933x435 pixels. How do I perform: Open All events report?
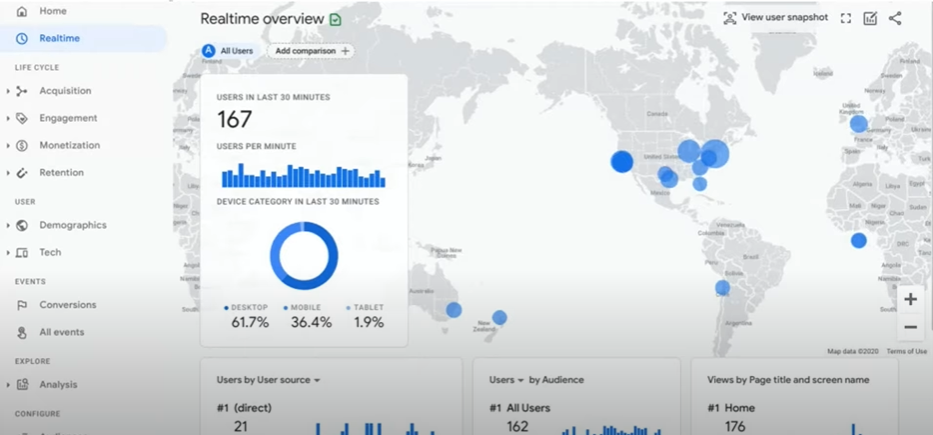point(61,332)
